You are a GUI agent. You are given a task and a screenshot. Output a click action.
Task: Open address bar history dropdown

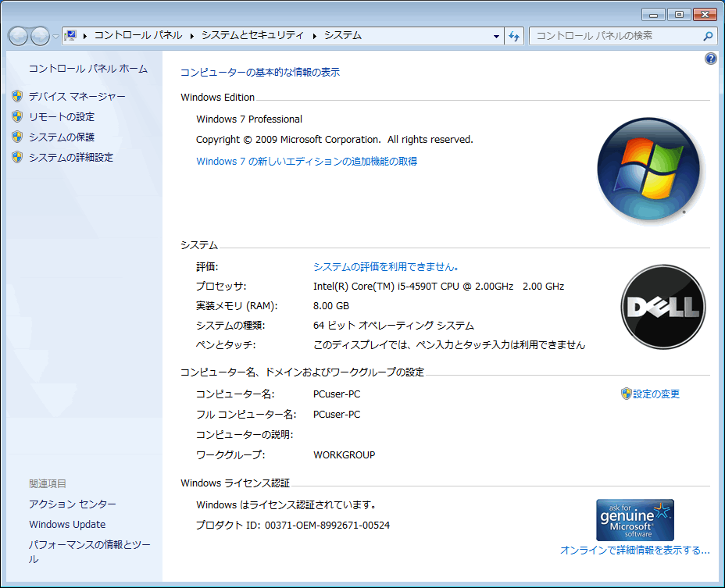[x=496, y=36]
